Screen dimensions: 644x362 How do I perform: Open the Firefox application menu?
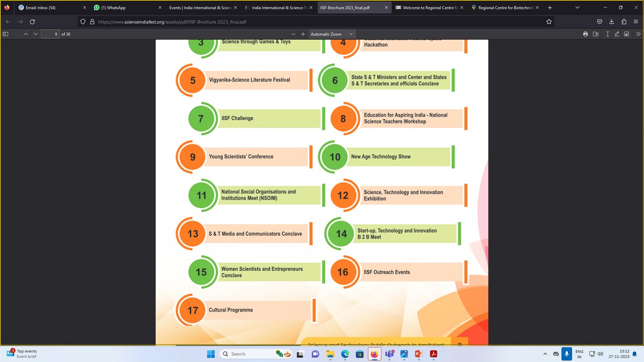pyautogui.click(x=636, y=22)
